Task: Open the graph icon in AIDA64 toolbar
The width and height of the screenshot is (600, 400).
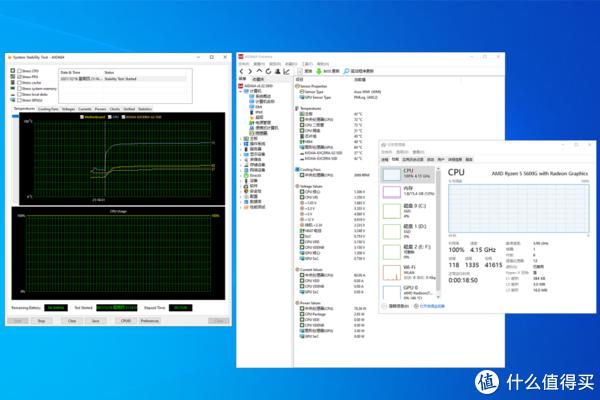Action: pyautogui.click(x=286, y=71)
